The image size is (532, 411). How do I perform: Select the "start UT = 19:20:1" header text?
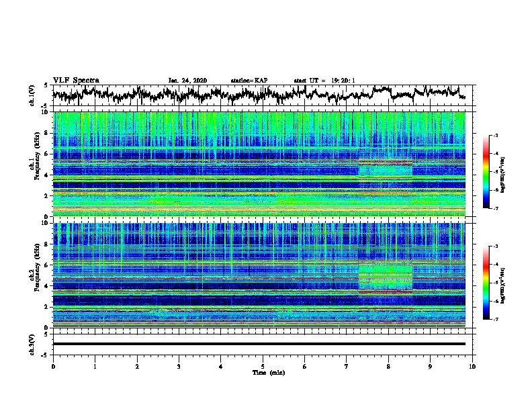pos(324,81)
